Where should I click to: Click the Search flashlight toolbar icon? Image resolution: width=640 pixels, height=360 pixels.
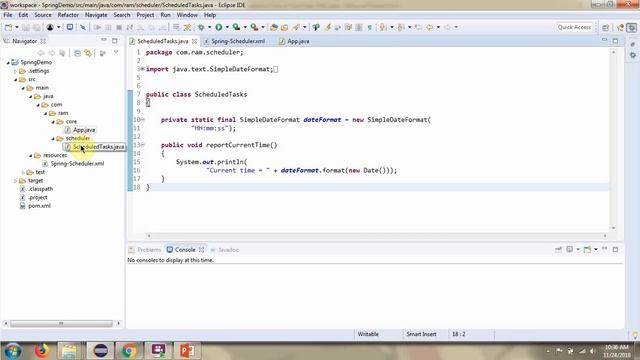tap(296, 27)
